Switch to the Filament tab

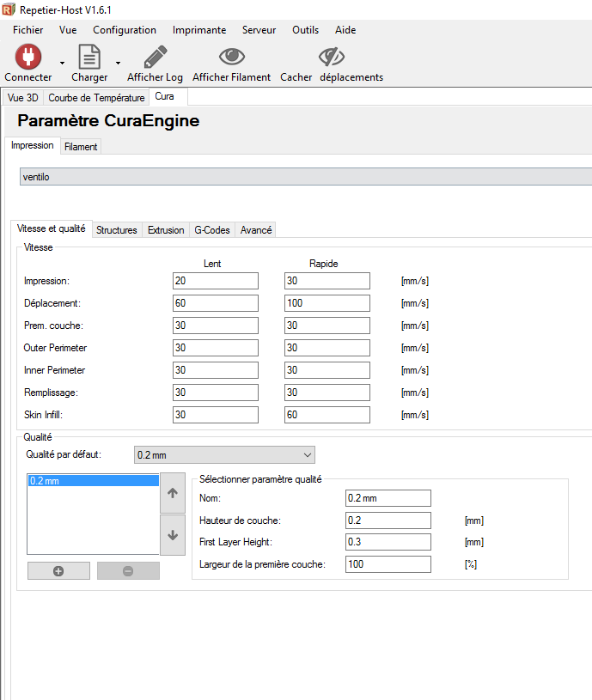pos(81,146)
